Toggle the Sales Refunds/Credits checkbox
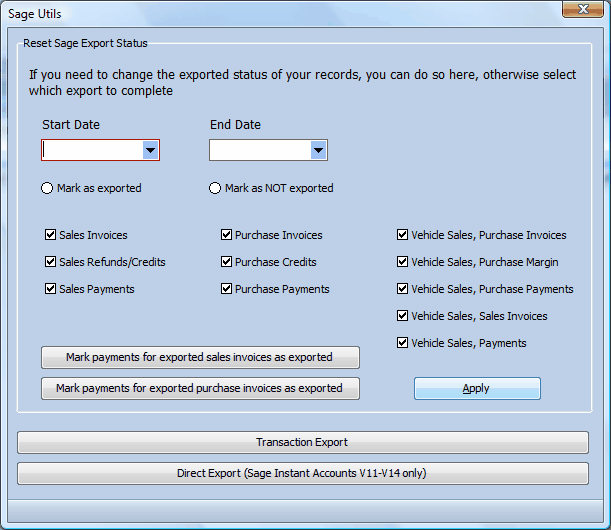The height and width of the screenshot is (530, 611). (50, 261)
